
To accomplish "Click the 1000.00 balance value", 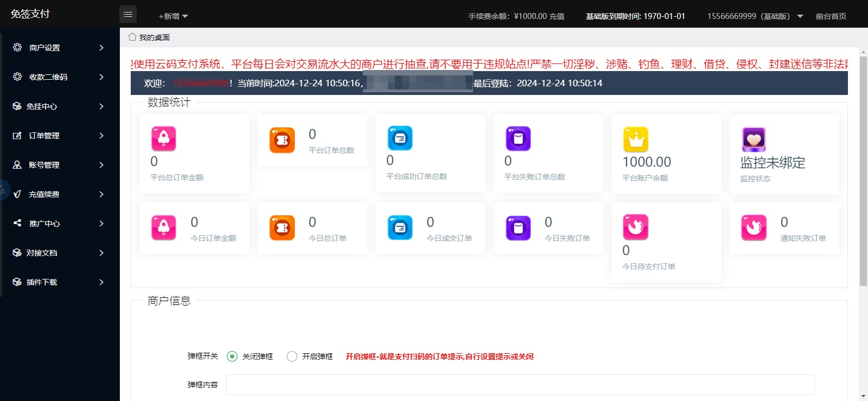I will pos(647,162).
